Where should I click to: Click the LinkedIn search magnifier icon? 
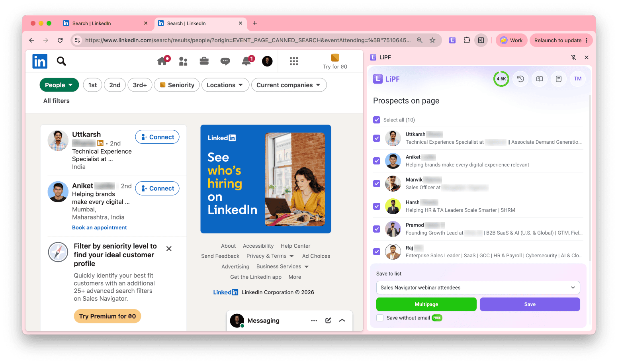click(x=61, y=61)
